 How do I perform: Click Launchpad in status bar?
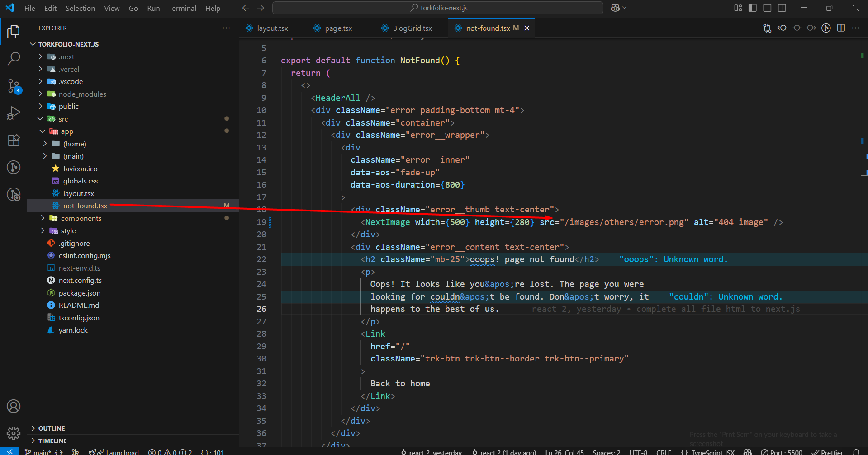click(114, 452)
